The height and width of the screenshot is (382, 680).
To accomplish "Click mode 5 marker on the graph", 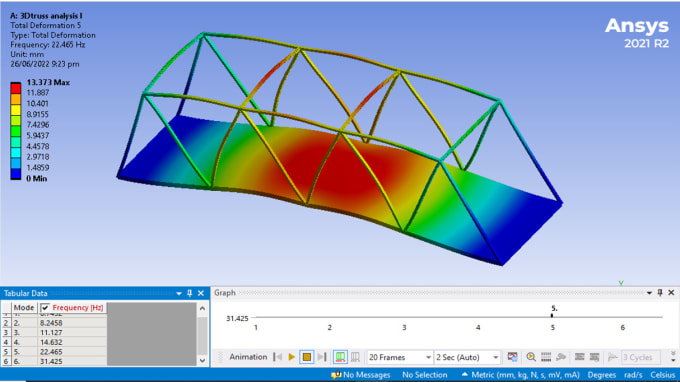I will tap(552, 316).
